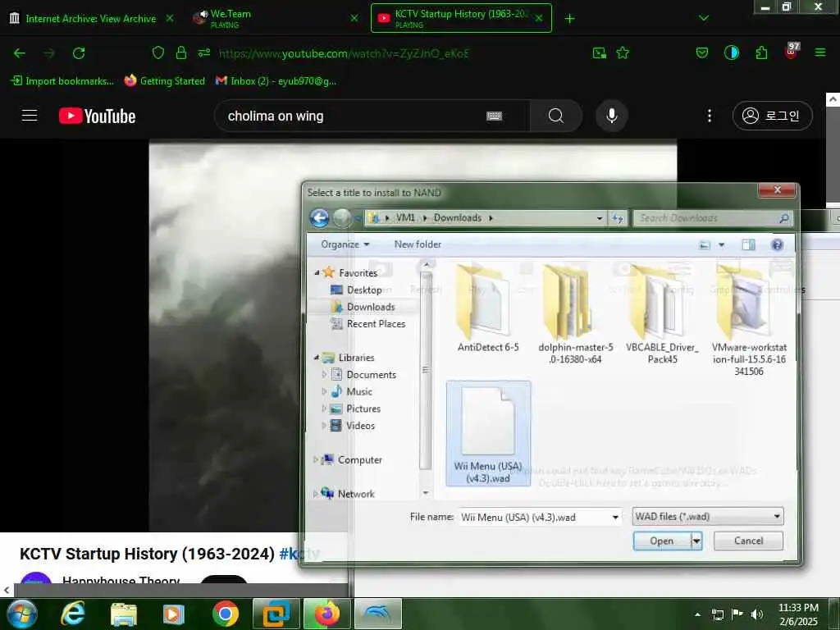
Task: Open the extension with 97 badge
Action: click(x=792, y=52)
